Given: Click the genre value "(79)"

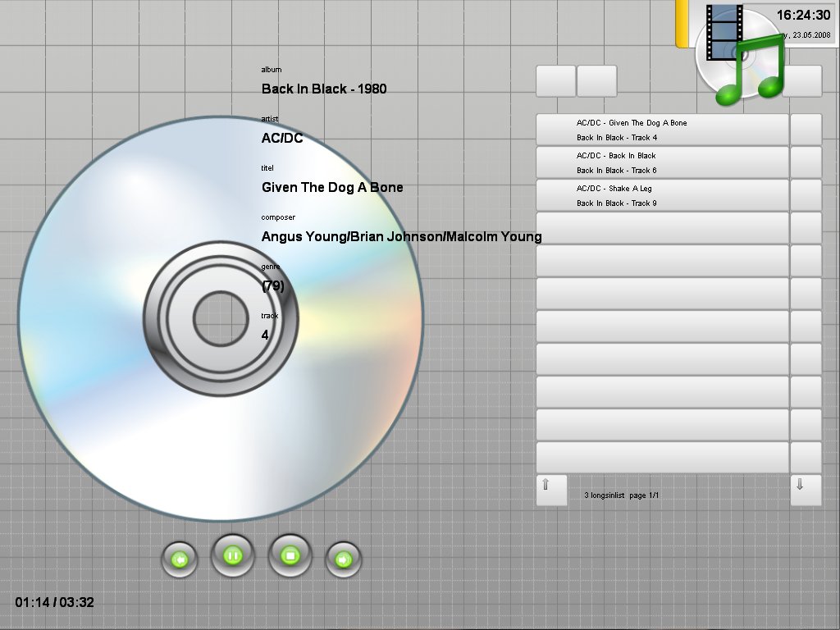Looking at the screenshot, I should (x=272, y=286).
